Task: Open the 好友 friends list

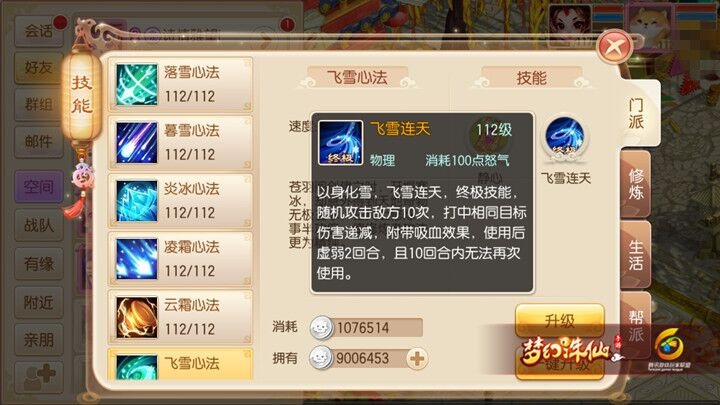Action: [x=39, y=68]
